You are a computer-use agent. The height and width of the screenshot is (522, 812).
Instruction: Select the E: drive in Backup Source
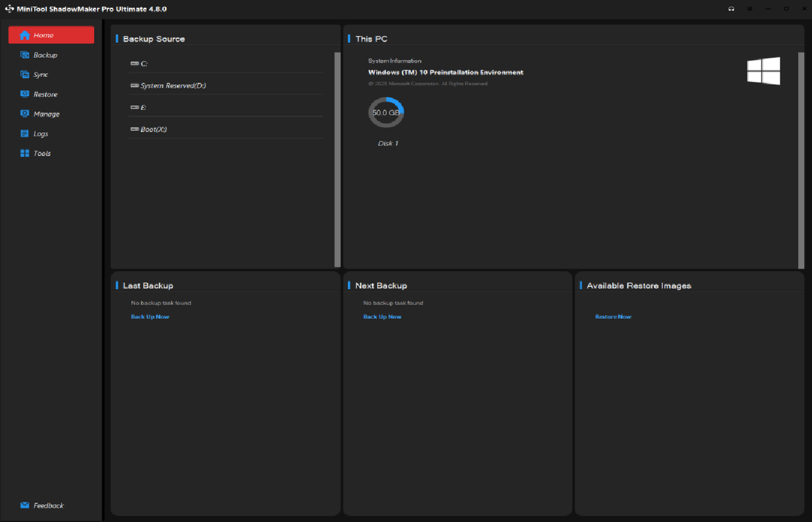coord(226,107)
